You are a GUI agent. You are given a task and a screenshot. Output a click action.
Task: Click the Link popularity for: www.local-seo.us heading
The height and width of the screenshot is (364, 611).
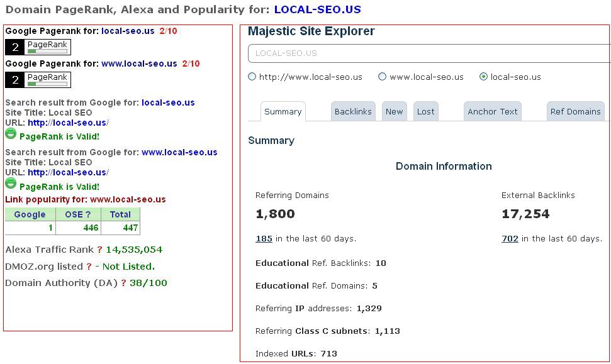pos(86,199)
